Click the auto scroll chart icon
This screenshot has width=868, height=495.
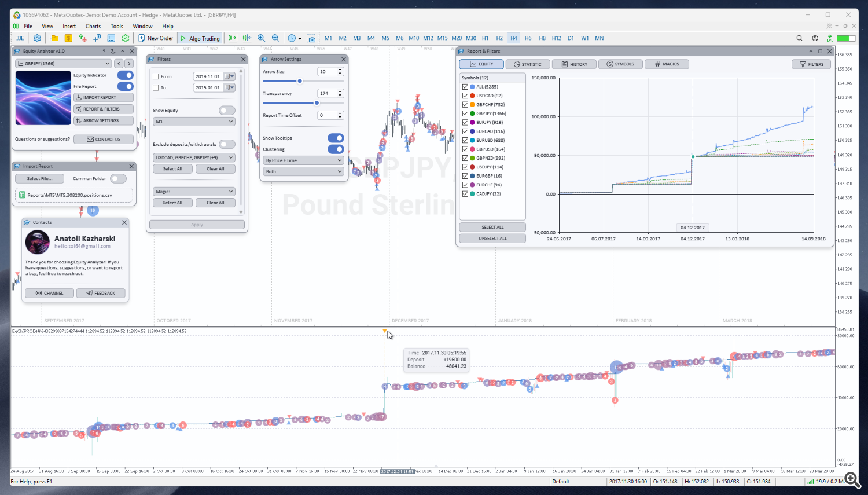coord(247,38)
